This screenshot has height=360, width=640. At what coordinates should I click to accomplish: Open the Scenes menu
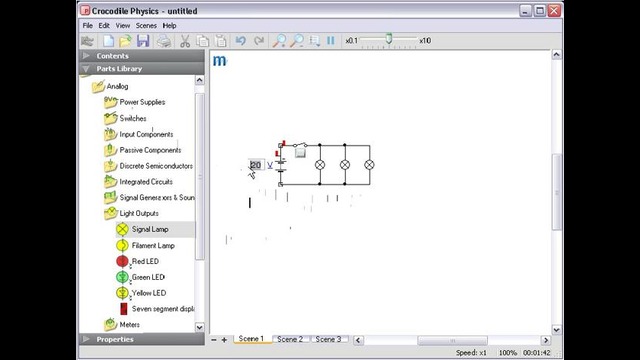pyautogui.click(x=146, y=25)
